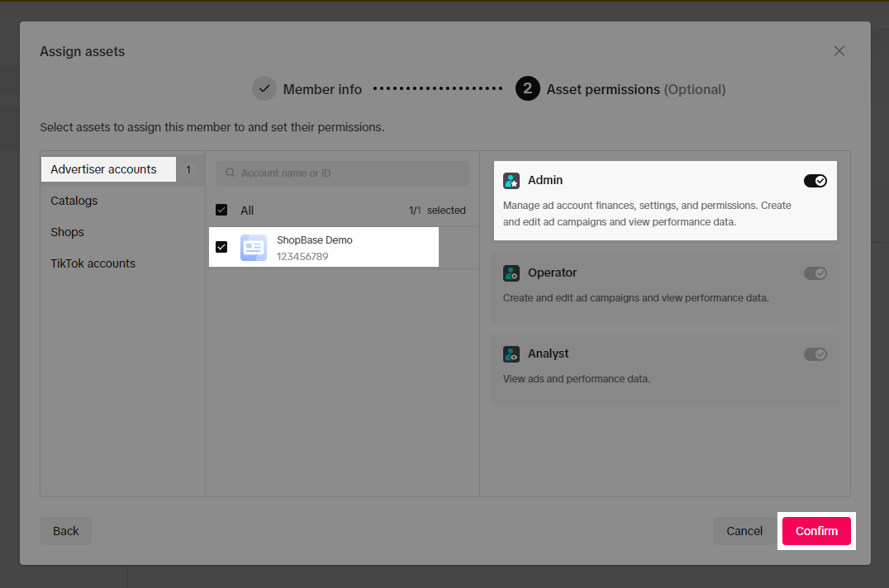Click the Analyst role icon

(511, 354)
